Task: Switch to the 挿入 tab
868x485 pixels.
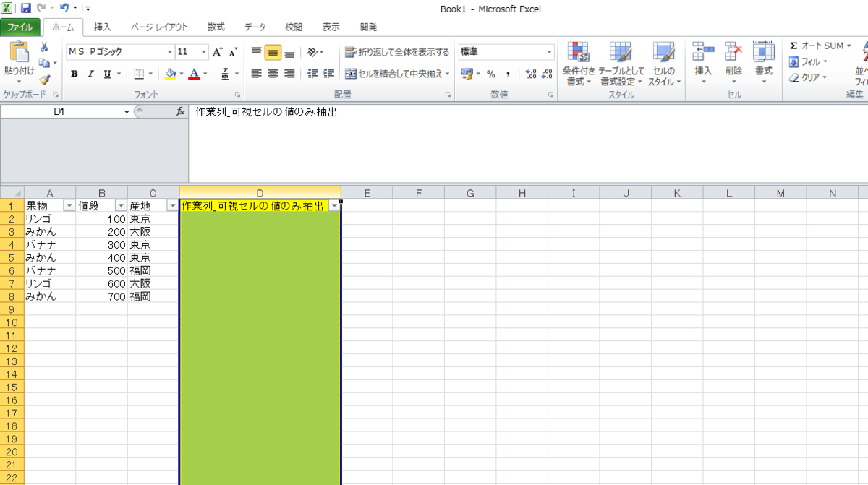Action: pyautogui.click(x=103, y=27)
